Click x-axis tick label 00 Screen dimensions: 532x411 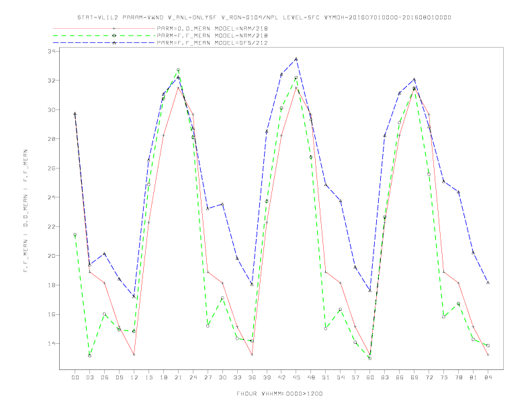(x=75, y=377)
